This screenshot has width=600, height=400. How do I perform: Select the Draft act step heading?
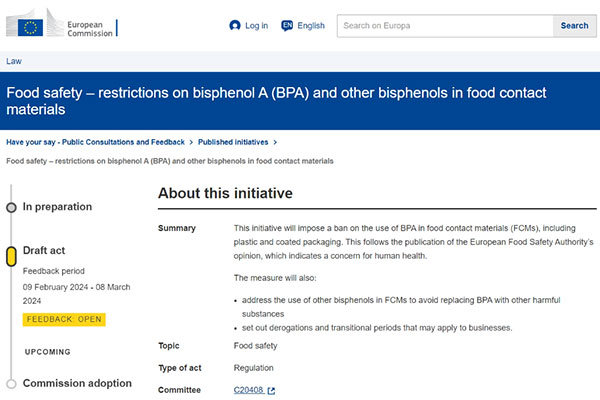click(x=44, y=250)
